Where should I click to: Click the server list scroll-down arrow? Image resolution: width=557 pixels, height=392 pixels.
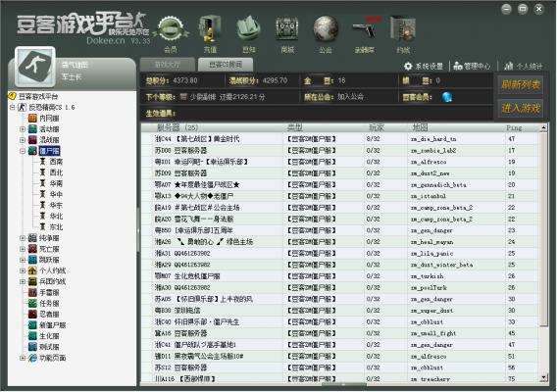coord(543,378)
